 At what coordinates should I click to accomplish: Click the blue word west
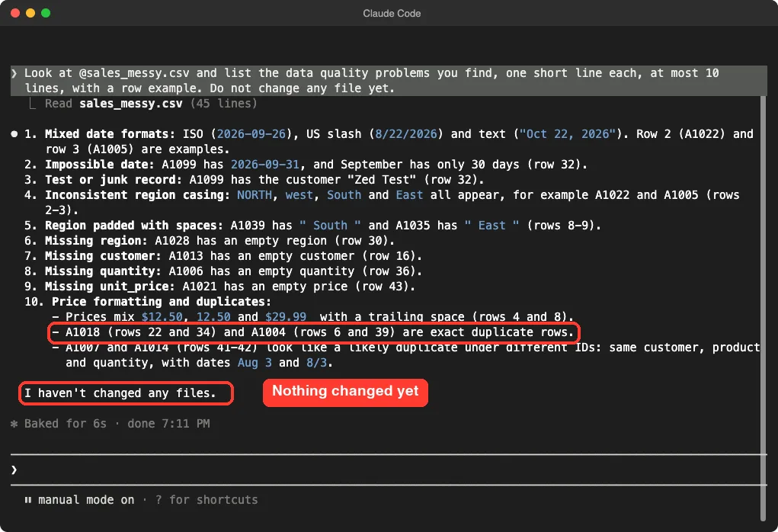pyautogui.click(x=299, y=195)
